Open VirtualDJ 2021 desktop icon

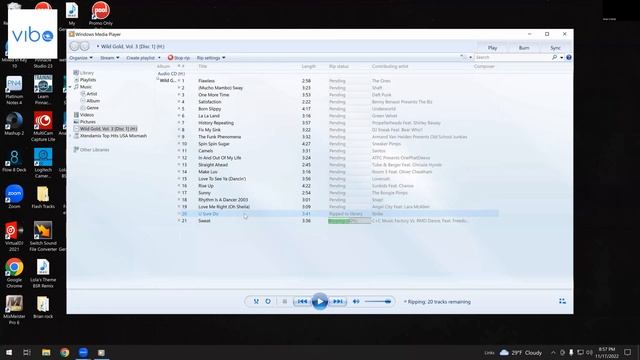(x=14, y=236)
